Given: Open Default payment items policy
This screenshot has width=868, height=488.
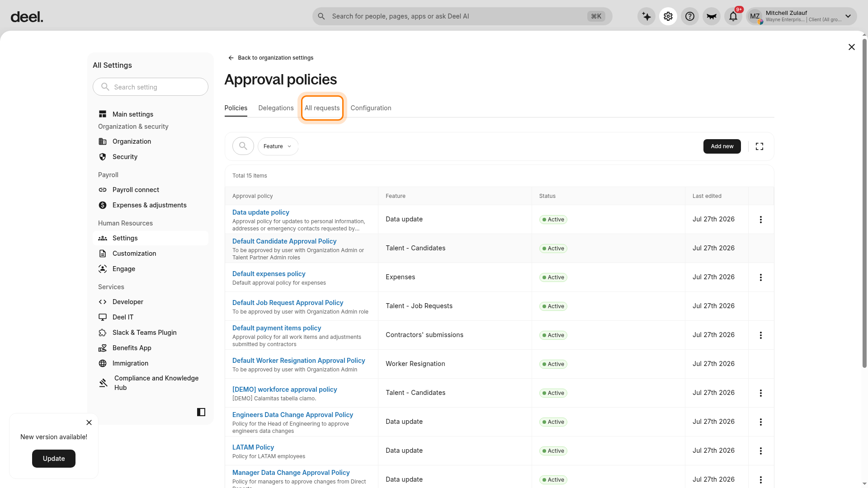Looking at the screenshot, I should pos(277,328).
